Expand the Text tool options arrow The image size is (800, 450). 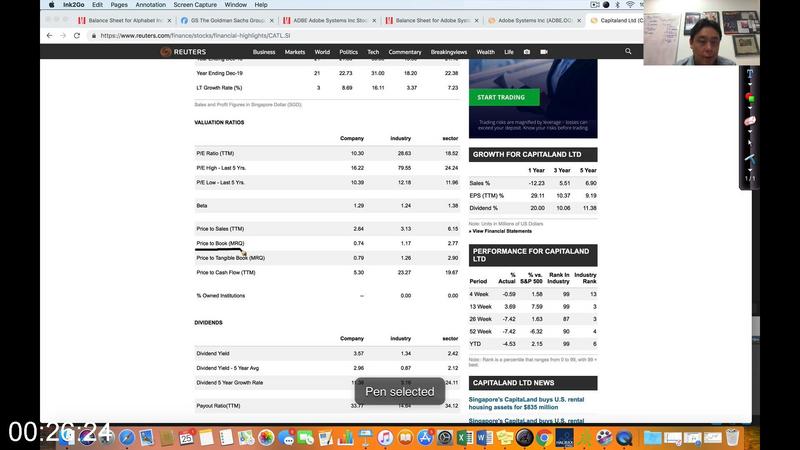click(749, 84)
